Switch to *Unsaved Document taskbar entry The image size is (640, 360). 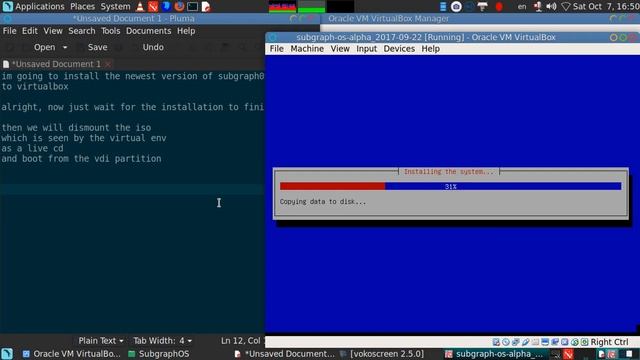pos(284,354)
